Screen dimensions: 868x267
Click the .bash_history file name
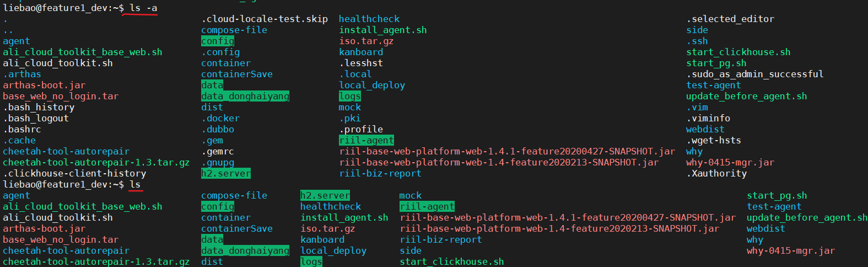pyautogui.click(x=39, y=107)
